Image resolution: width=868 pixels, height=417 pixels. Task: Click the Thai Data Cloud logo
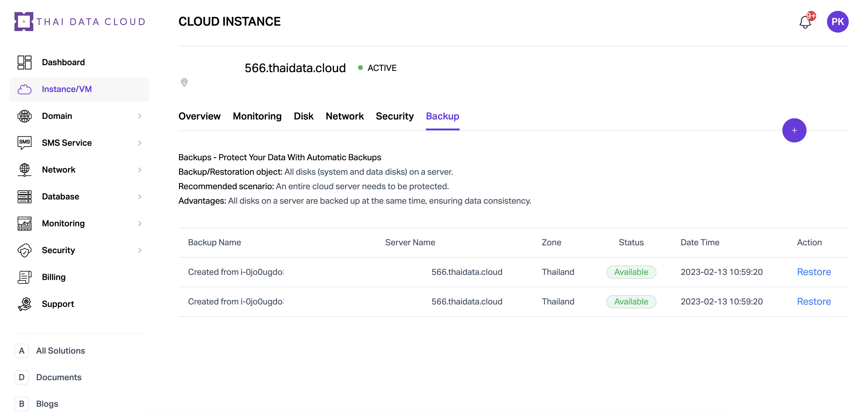[x=80, y=22]
